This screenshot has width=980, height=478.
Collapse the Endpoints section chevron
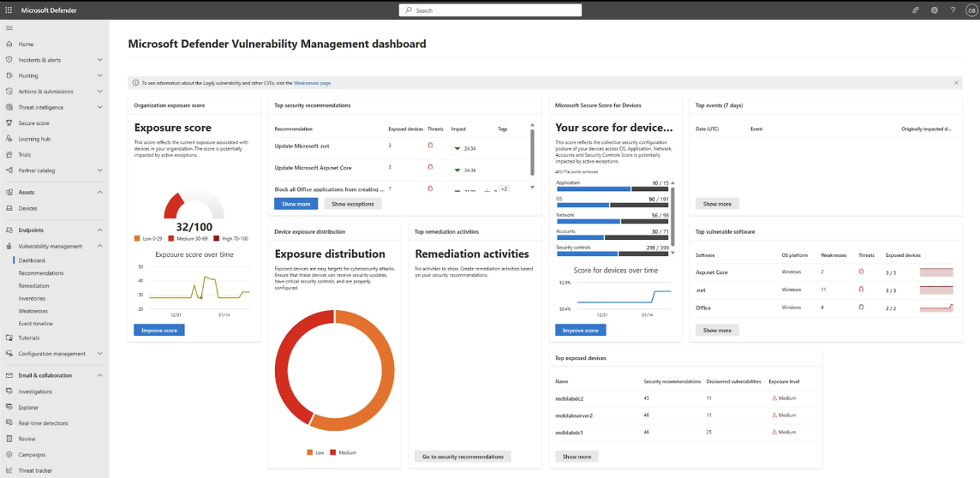(100, 230)
